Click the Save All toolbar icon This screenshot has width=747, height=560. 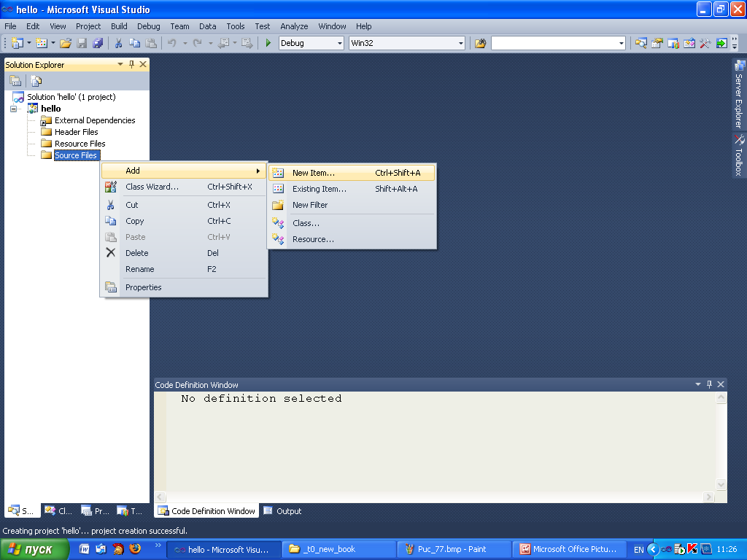98,43
